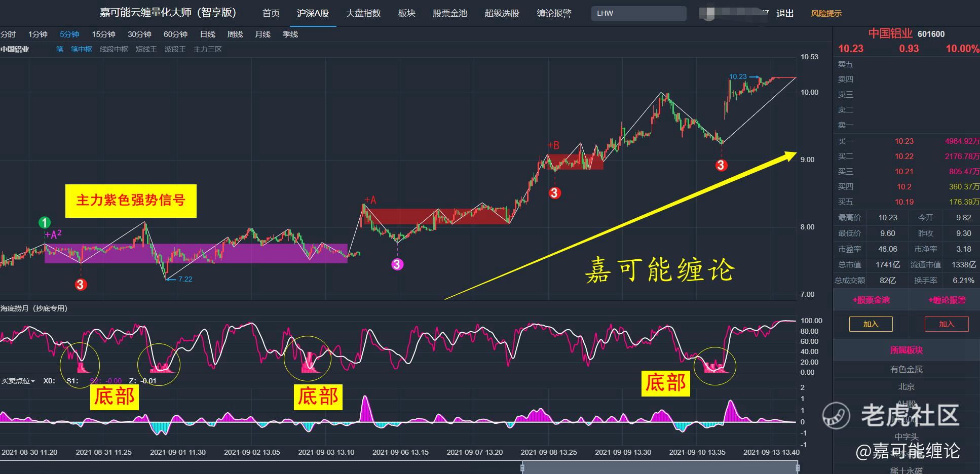Click the right handle of the time range slider
This screenshot has height=474, width=980.
click(798, 467)
